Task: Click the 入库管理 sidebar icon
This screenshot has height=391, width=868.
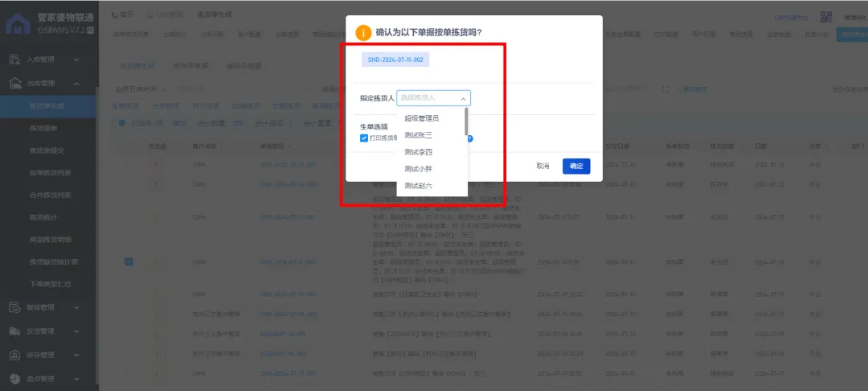Action: pyautogui.click(x=14, y=60)
